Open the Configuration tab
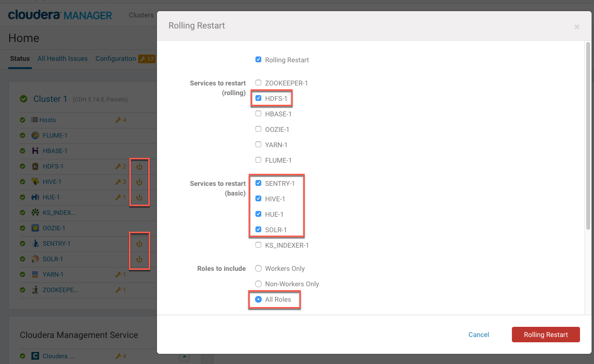Viewport: 594px width, 364px height. 115,59
